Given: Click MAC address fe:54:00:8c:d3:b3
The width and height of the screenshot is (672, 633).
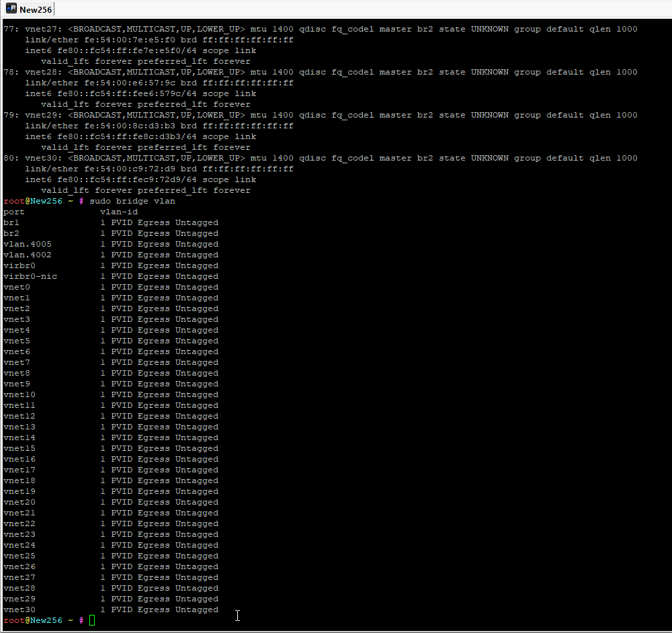Looking at the screenshot, I should [130, 126].
